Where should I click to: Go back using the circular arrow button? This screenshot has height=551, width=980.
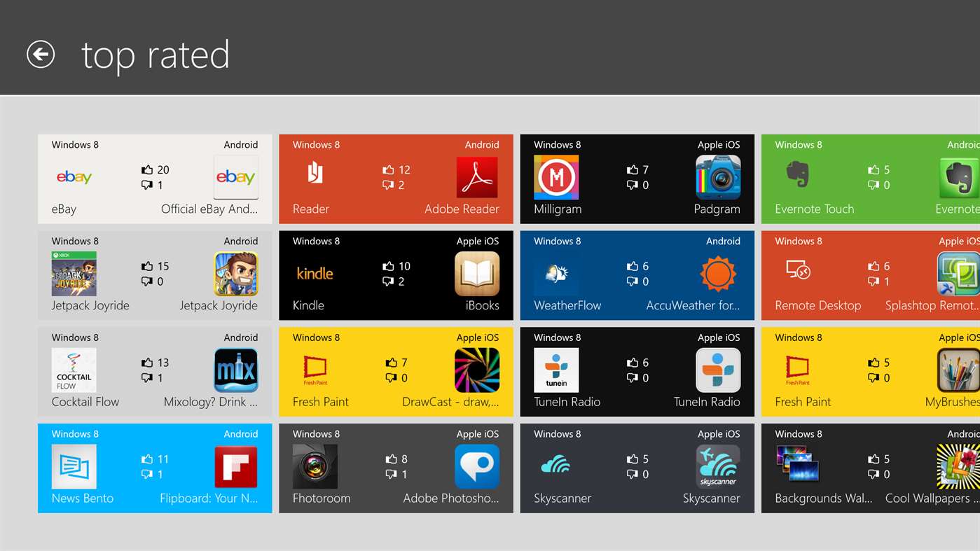(x=41, y=54)
